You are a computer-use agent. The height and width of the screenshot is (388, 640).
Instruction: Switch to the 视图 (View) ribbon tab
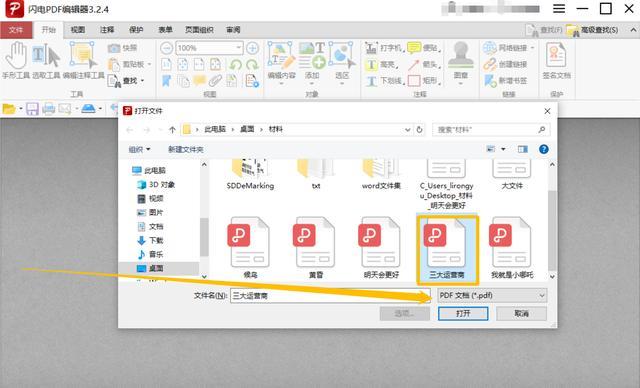point(78,30)
